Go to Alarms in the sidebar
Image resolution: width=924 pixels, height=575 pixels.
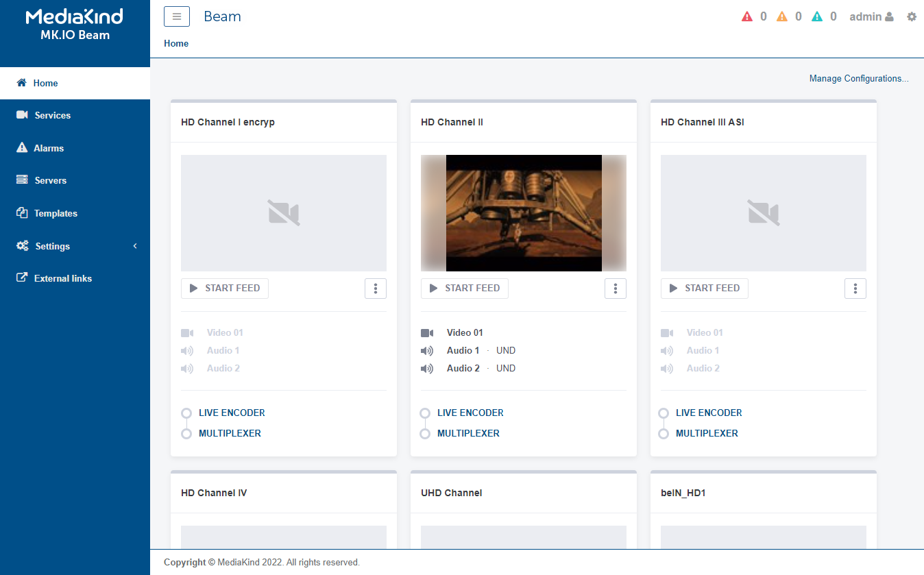coord(49,148)
